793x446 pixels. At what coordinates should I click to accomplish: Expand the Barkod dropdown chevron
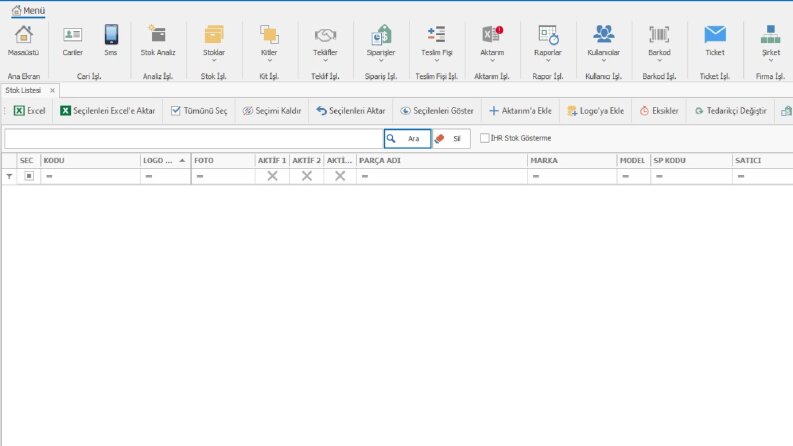click(x=659, y=61)
